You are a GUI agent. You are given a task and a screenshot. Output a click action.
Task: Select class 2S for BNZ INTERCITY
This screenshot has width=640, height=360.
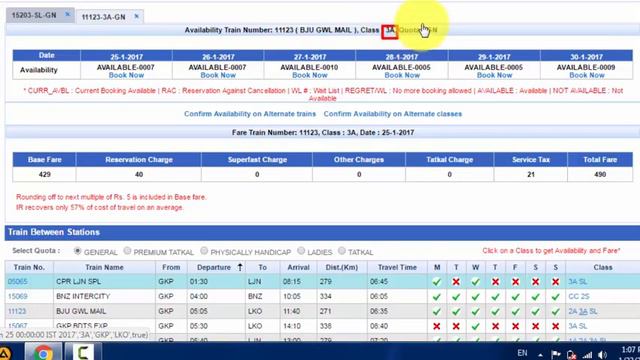pos(584,296)
